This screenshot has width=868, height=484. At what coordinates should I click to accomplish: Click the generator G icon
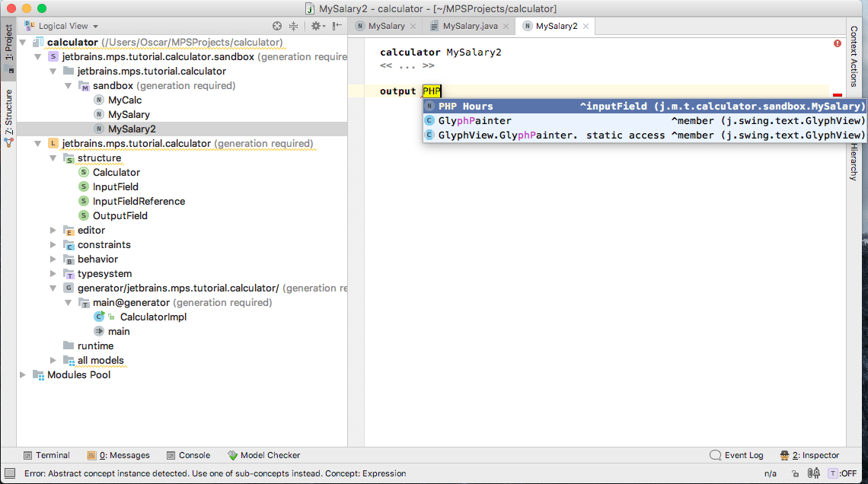click(69, 288)
